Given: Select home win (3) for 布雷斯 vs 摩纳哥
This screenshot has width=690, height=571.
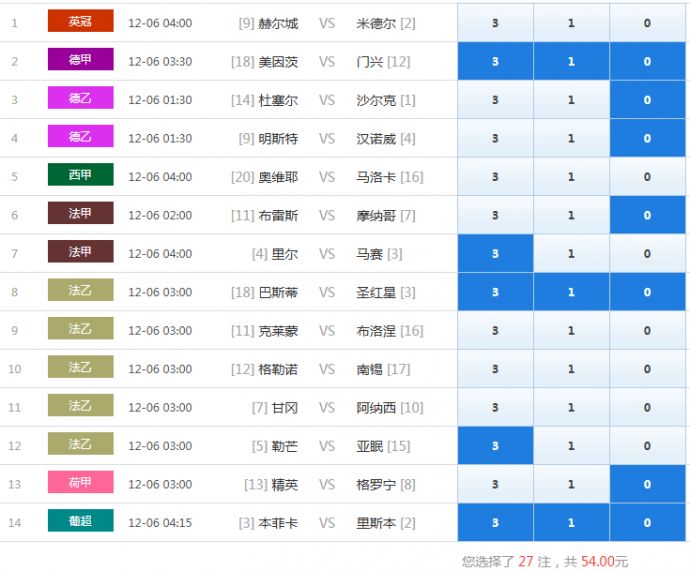Looking at the screenshot, I should pyautogui.click(x=495, y=215).
